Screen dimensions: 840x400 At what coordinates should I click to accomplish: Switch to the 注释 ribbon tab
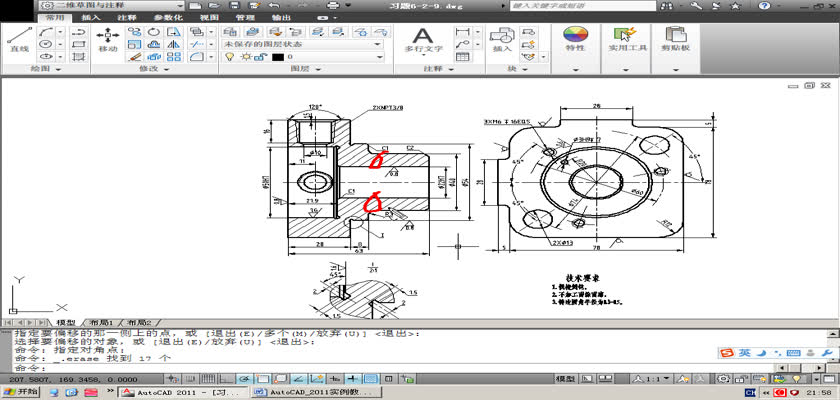coord(126,18)
